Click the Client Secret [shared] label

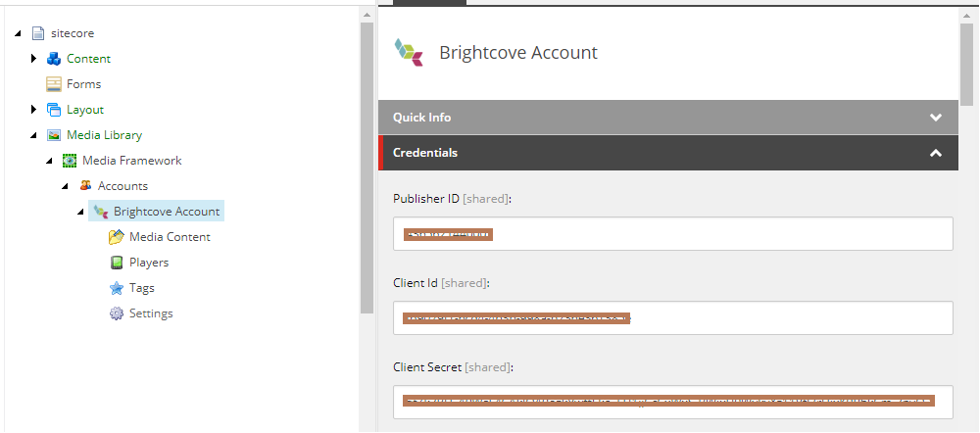[x=453, y=367]
